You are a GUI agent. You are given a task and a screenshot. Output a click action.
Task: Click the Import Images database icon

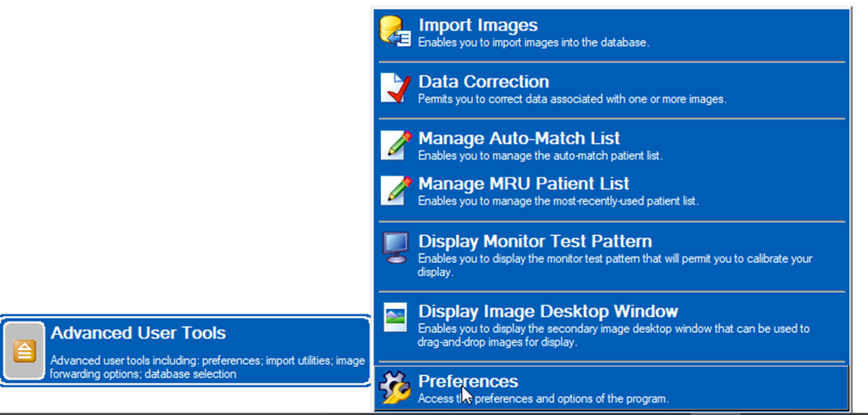point(395,31)
